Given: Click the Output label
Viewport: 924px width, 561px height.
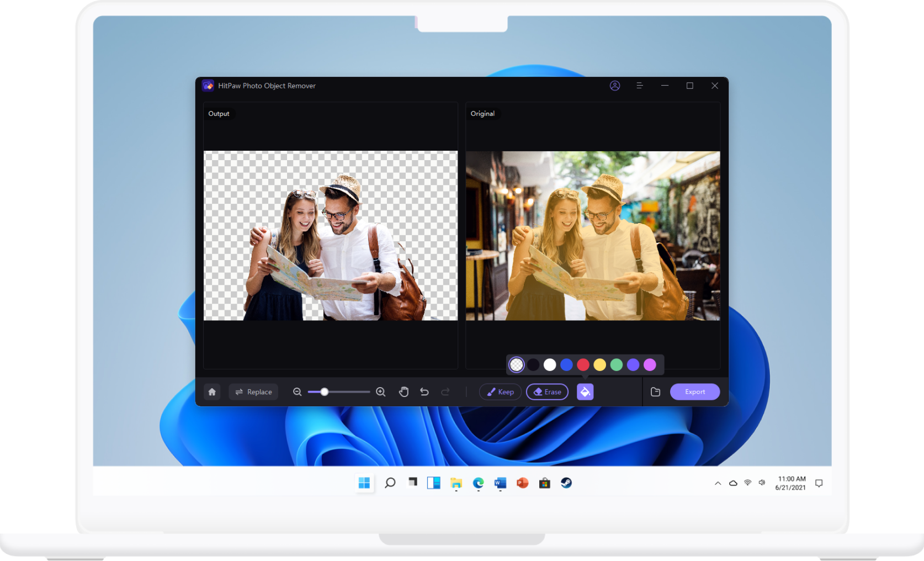Looking at the screenshot, I should tap(219, 114).
